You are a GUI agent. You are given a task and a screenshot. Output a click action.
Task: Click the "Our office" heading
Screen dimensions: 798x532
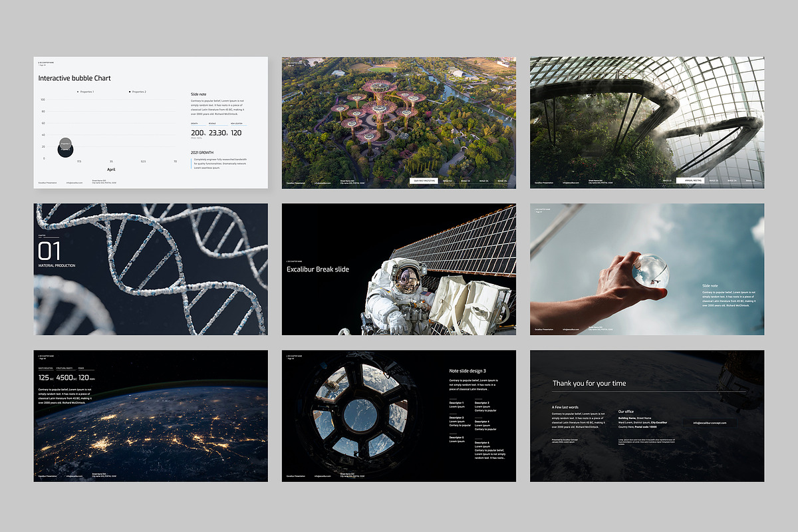pos(626,412)
